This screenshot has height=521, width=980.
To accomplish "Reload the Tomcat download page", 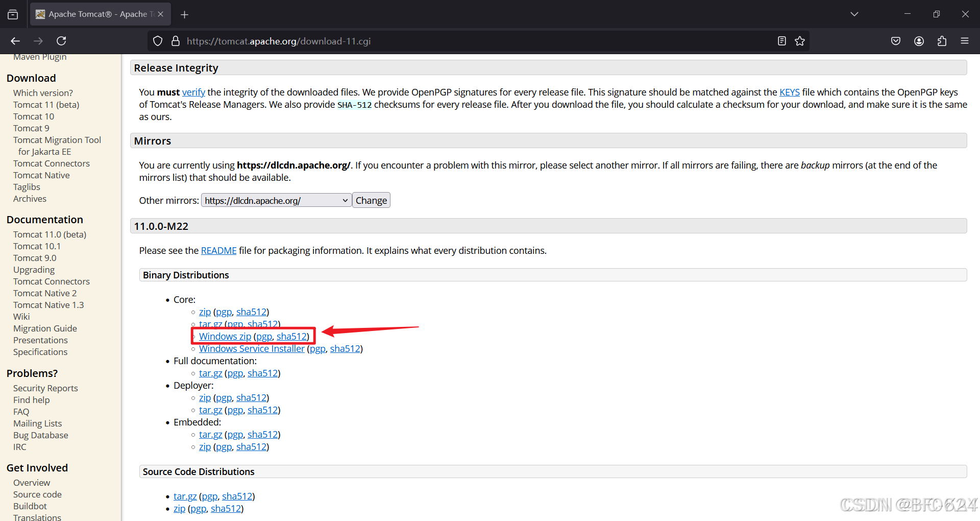I will [61, 41].
